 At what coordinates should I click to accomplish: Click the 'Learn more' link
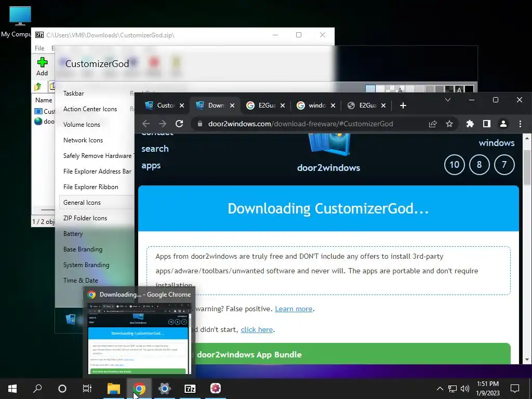pyautogui.click(x=294, y=309)
